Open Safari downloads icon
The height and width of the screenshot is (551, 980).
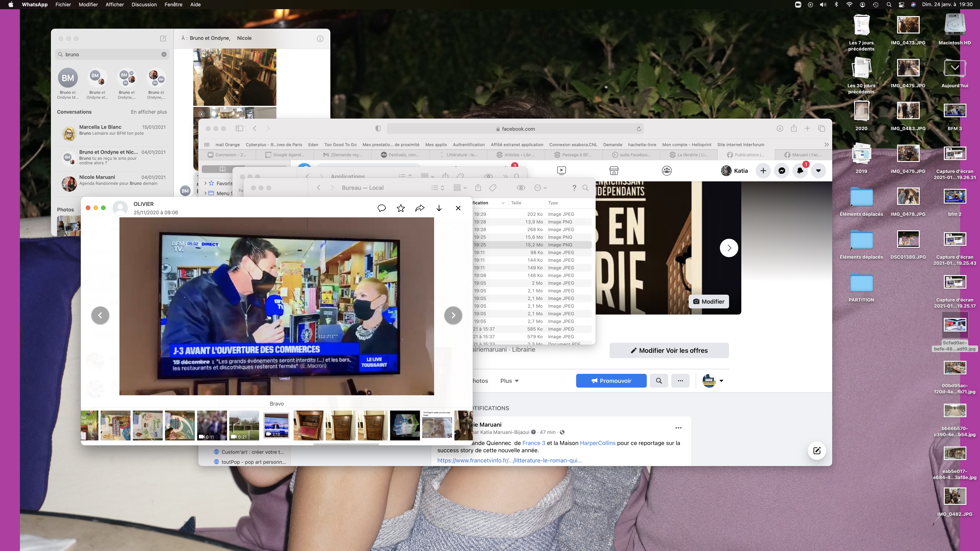pos(780,129)
